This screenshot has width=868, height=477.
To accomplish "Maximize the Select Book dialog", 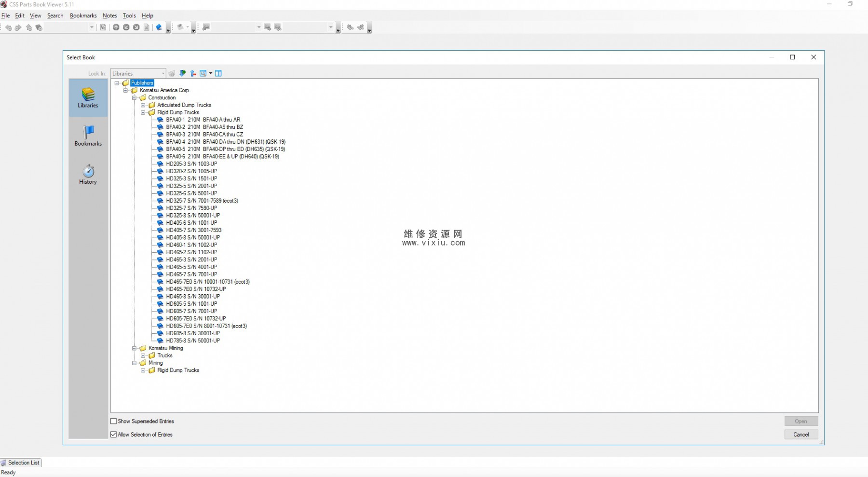I will [792, 57].
